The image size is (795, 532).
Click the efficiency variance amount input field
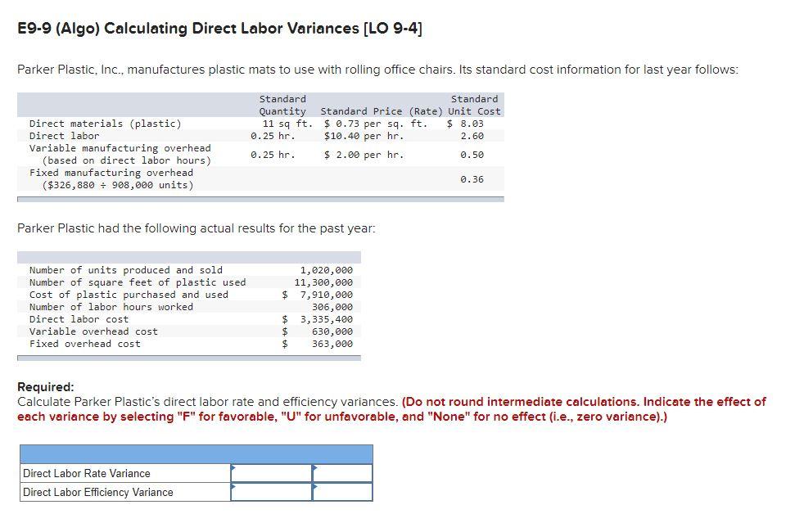pyautogui.click(x=270, y=493)
